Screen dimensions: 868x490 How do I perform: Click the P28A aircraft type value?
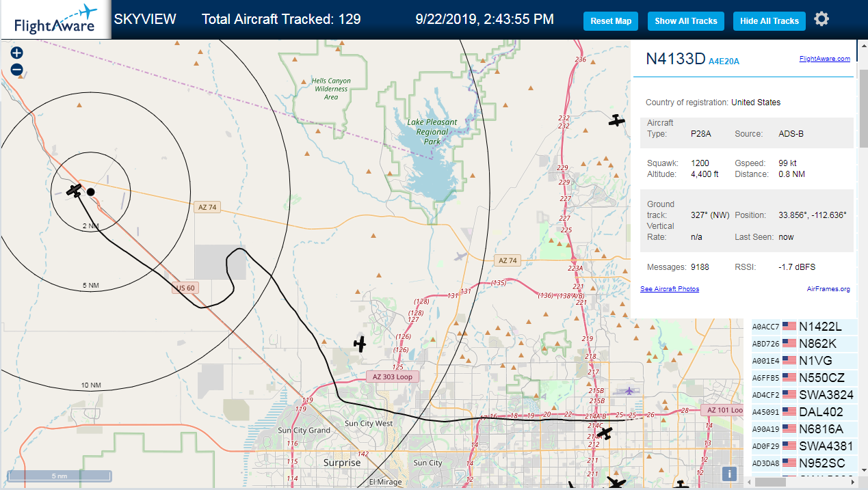[x=700, y=134]
